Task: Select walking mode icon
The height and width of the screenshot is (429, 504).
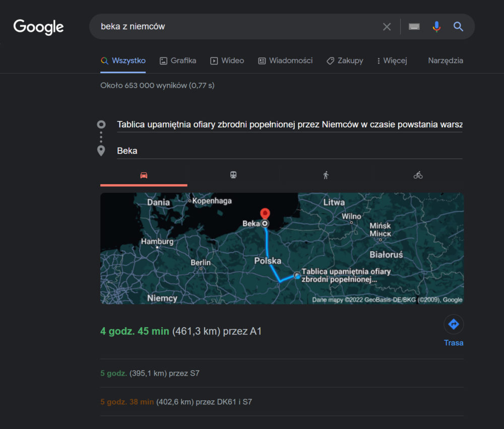Action: pos(326,175)
